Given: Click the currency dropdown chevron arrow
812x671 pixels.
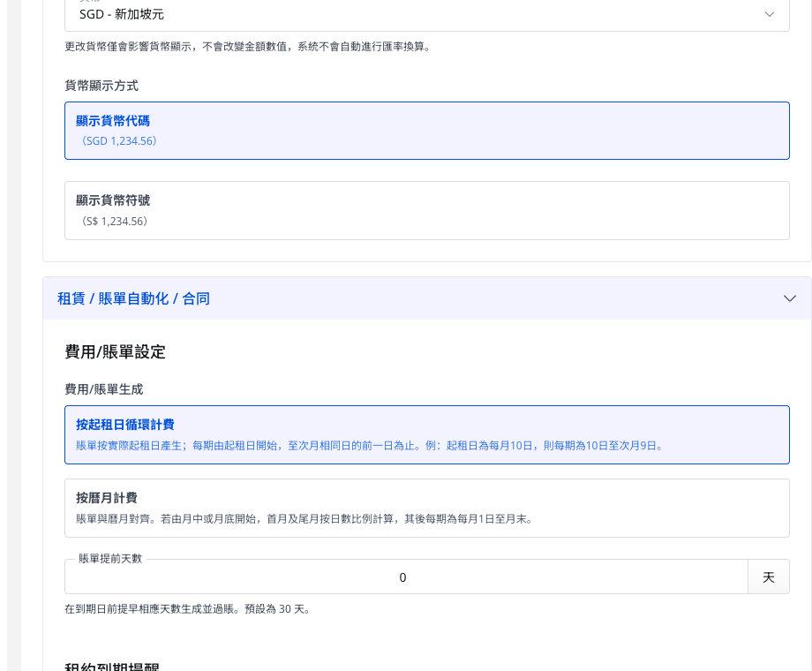Looking at the screenshot, I should click(x=770, y=14).
